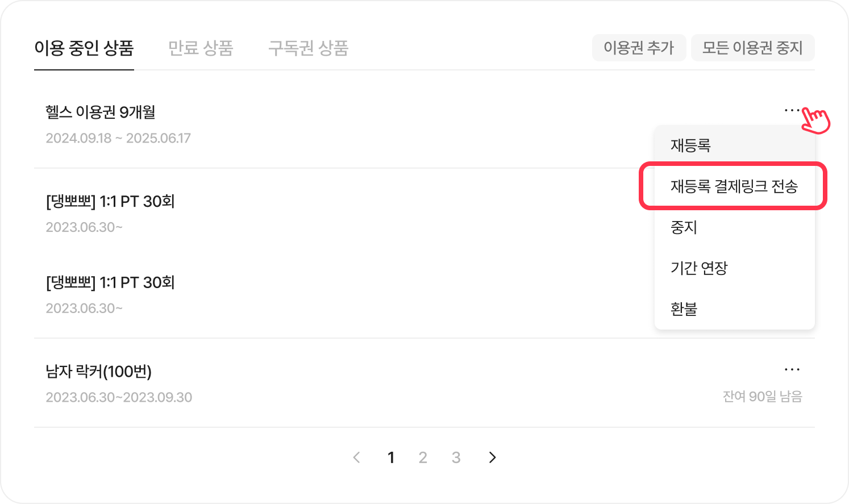Go to page 2
Screen dimensions: 849x504
[x=423, y=457]
